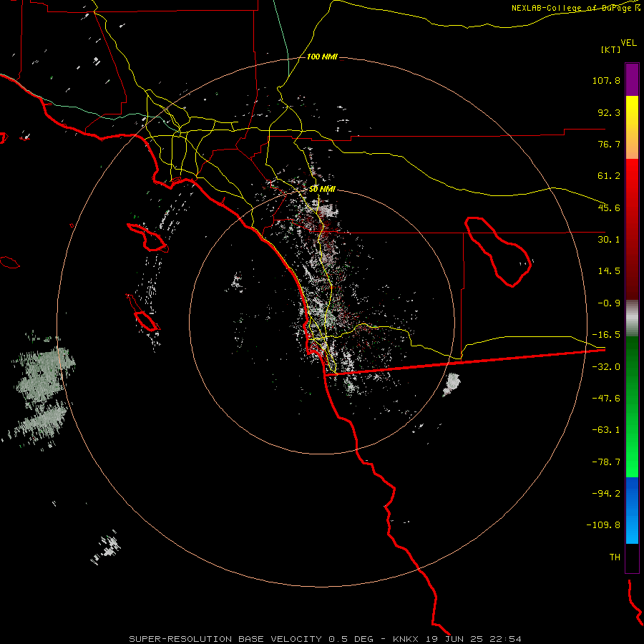Click the [KT] units label
644x644 pixels.
(610, 49)
